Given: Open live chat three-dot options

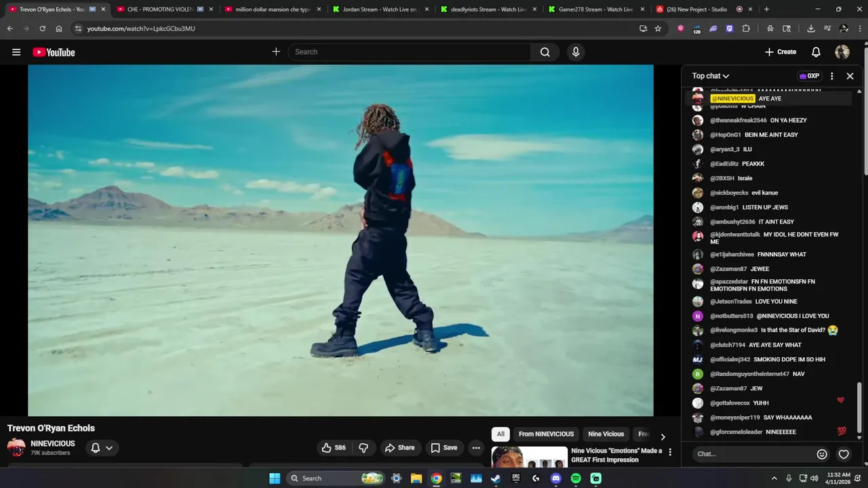Looking at the screenshot, I should [832, 76].
